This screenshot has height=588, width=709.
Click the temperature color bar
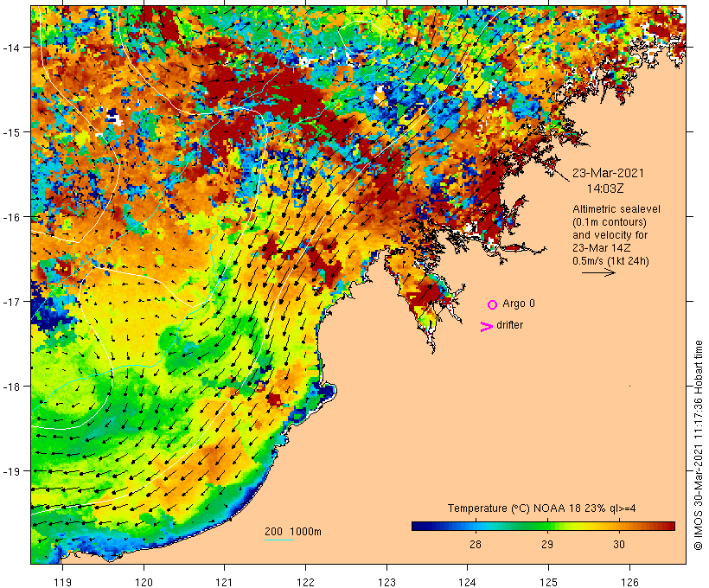(543, 526)
